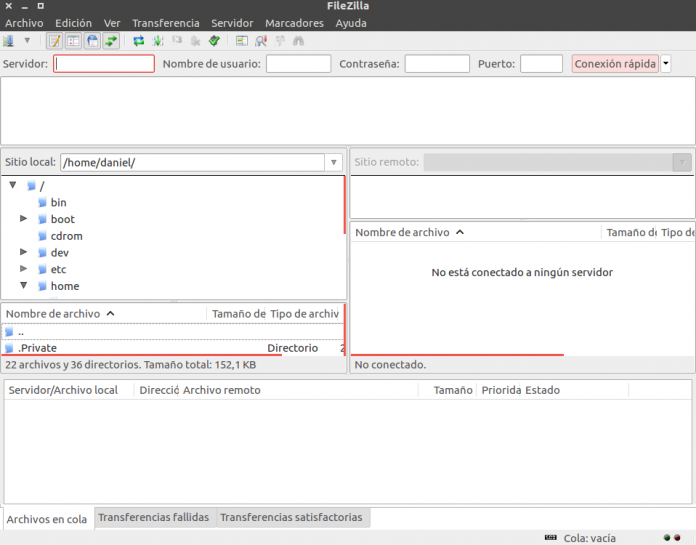The image size is (696, 545).
Task: Click the process transfer queue icon
Action: [157, 41]
